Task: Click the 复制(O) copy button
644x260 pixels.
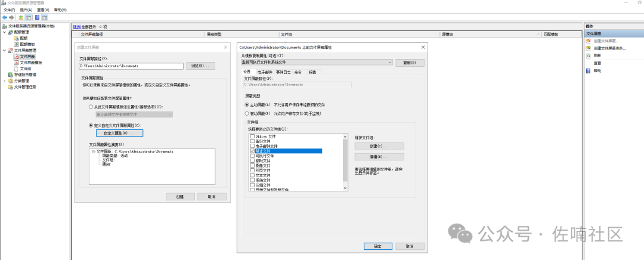Action: (410, 63)
